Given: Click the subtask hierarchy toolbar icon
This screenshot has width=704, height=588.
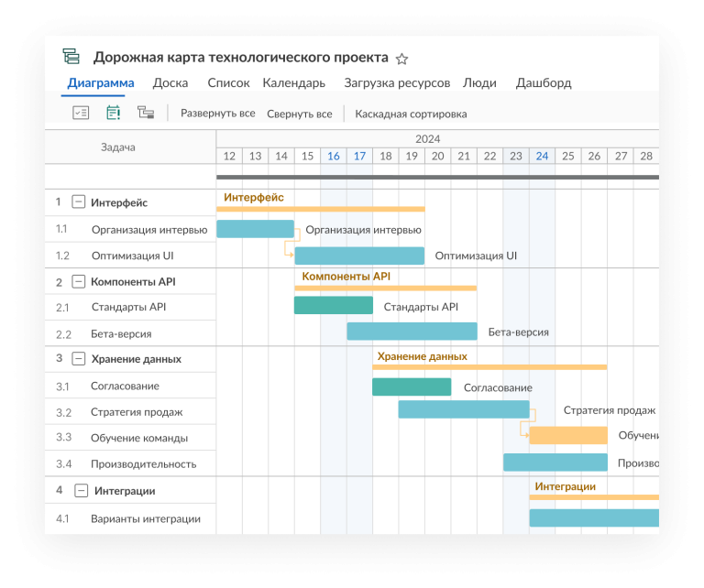Looking at the screenshot, I should click(145, 114).
